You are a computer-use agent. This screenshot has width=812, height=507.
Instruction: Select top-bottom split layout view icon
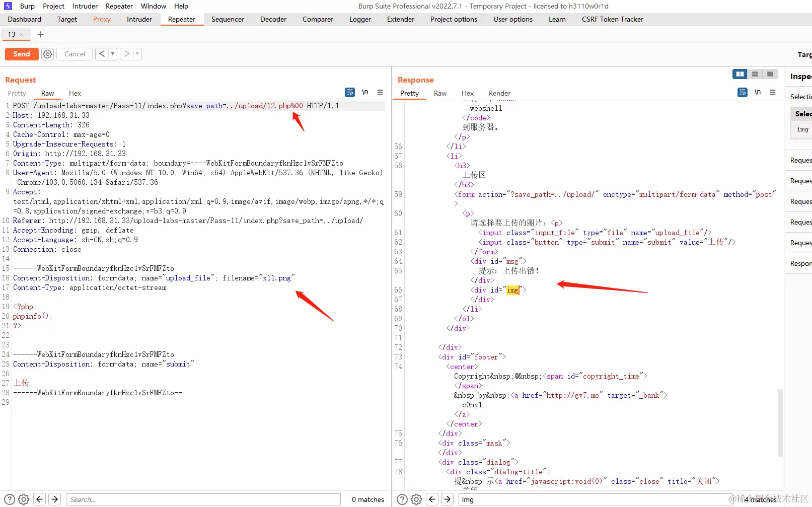pyautogui.click(x=755, y=74)
